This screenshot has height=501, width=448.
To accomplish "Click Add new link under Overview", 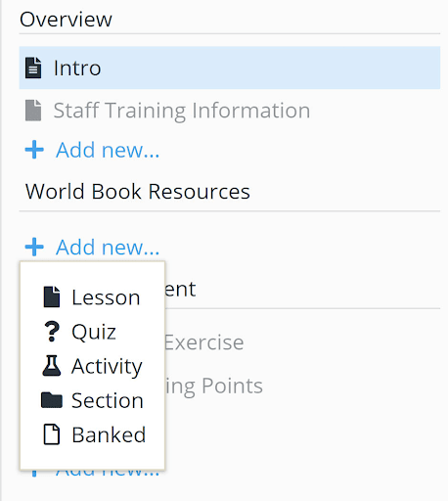I will pyautogui.click(x=108, y=150).
